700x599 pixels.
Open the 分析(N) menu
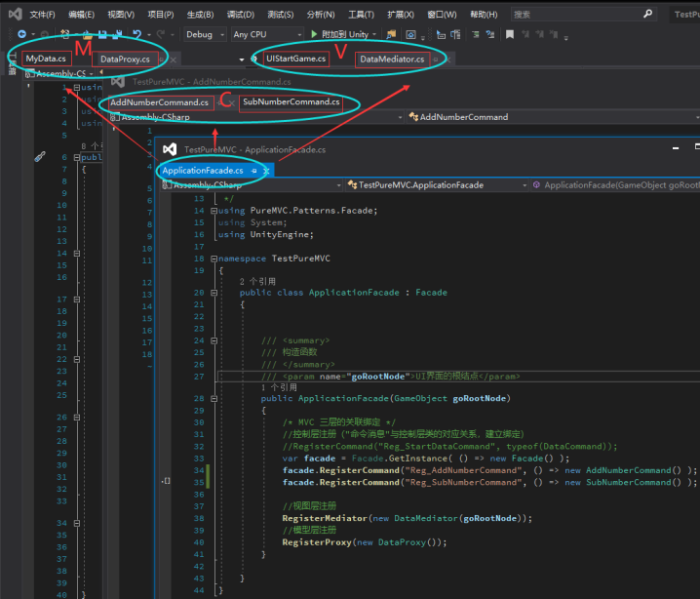pos(321,15)
